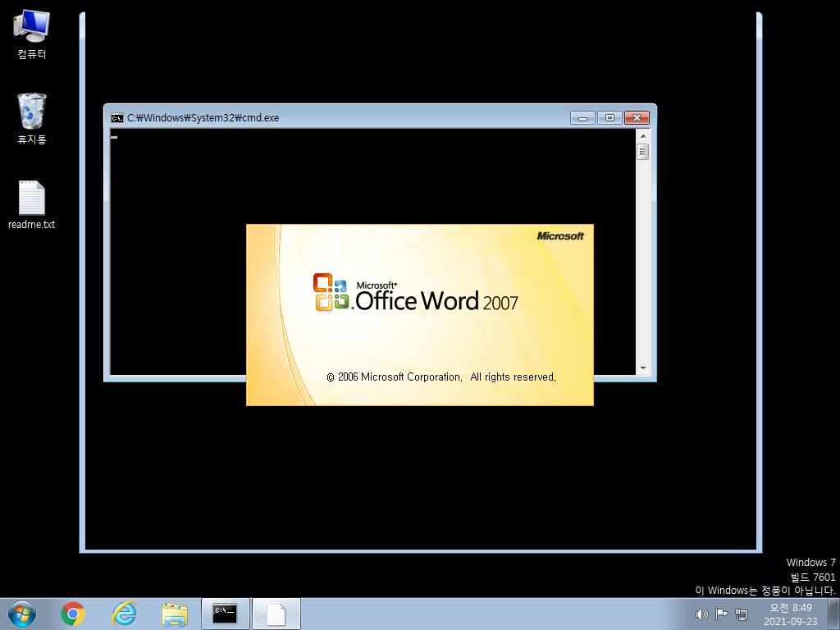
Task: Open the volume speaker tray icon
Action: (x=701, y=614)
